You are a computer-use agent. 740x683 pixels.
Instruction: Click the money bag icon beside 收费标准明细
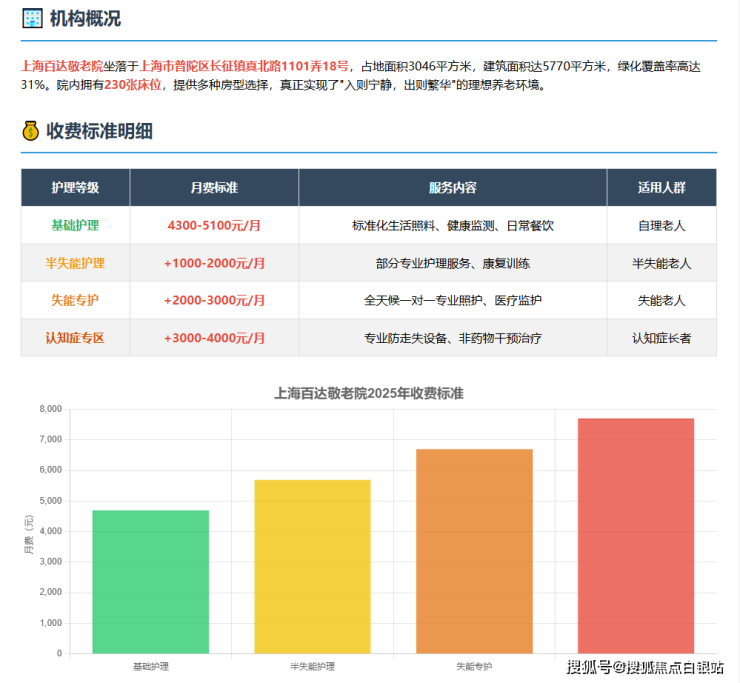click(32, 131)
